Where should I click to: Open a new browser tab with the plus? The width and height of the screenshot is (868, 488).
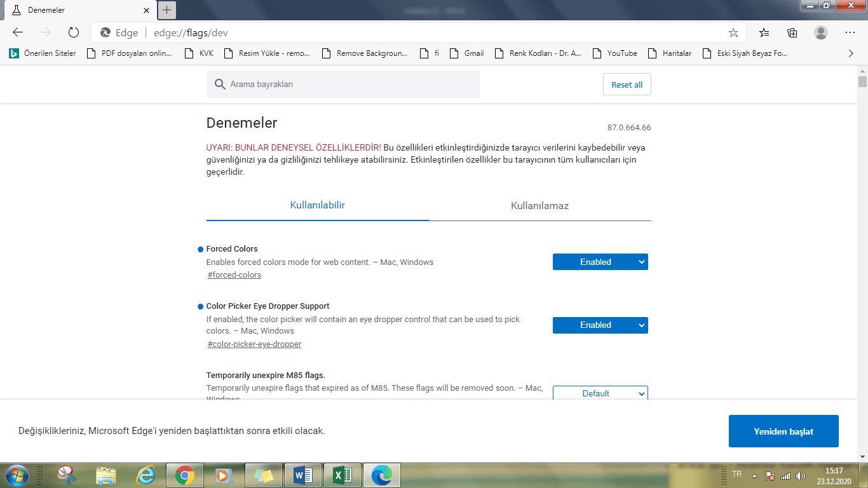[166, 10]
